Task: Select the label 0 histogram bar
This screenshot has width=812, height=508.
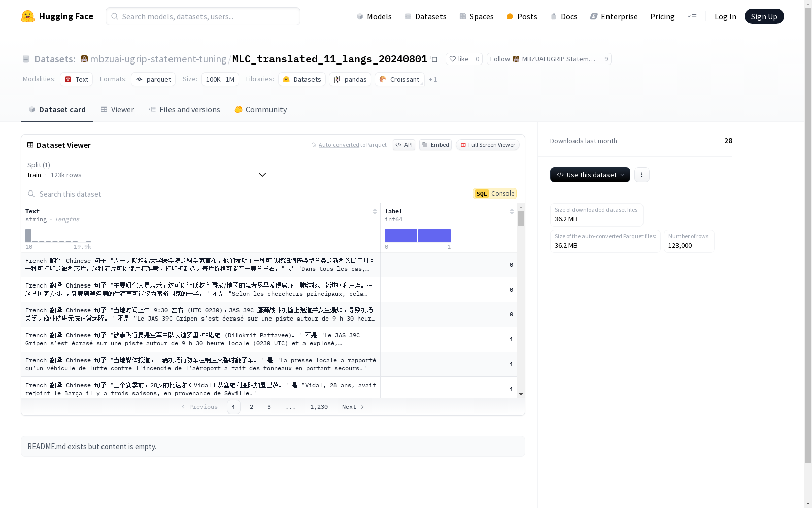Action: point(401,235)
